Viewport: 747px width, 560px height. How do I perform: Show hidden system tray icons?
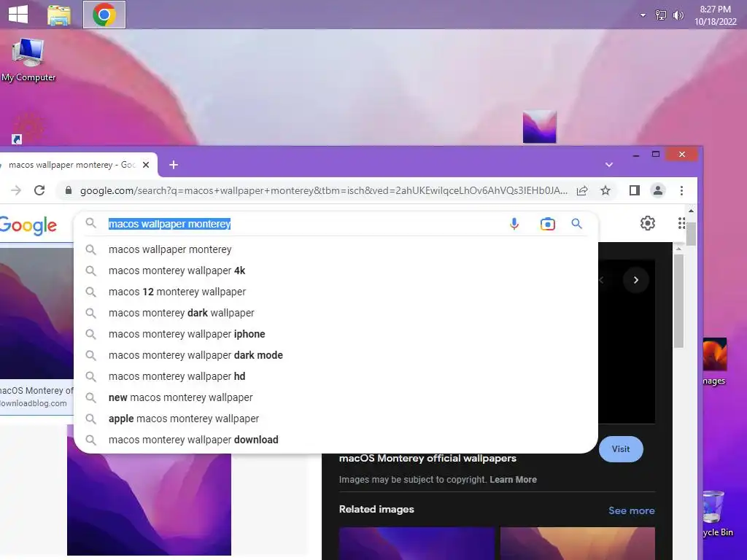pos(643,15)
